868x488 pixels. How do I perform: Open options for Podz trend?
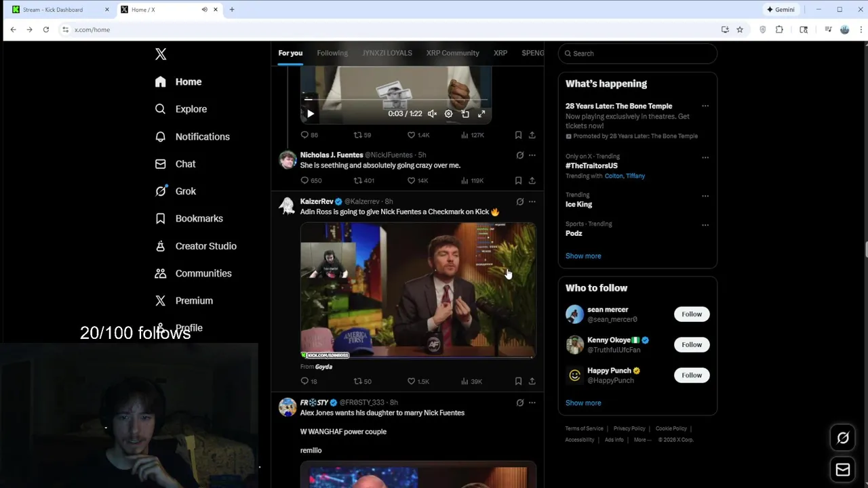tap(705, 225)
